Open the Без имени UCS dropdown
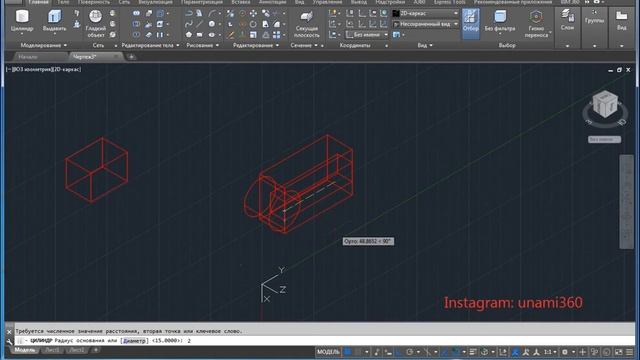Viewport: 640px width, 360px height. [367, 35]
